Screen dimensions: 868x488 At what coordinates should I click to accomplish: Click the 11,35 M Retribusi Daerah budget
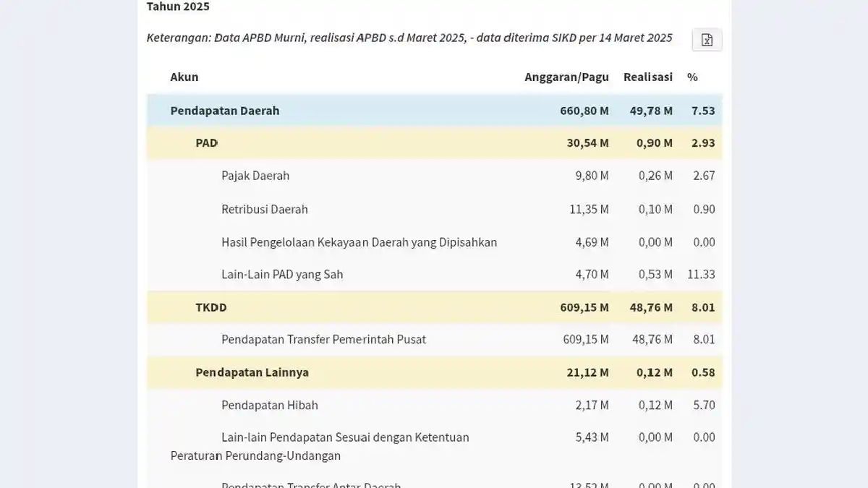pyautogui.click(x=589, y=209)
